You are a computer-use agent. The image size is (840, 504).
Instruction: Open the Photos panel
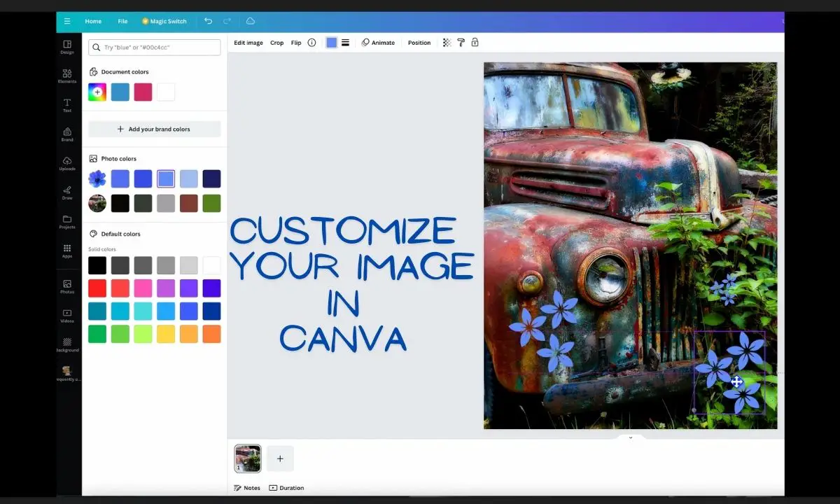click(x=67, y=286)
